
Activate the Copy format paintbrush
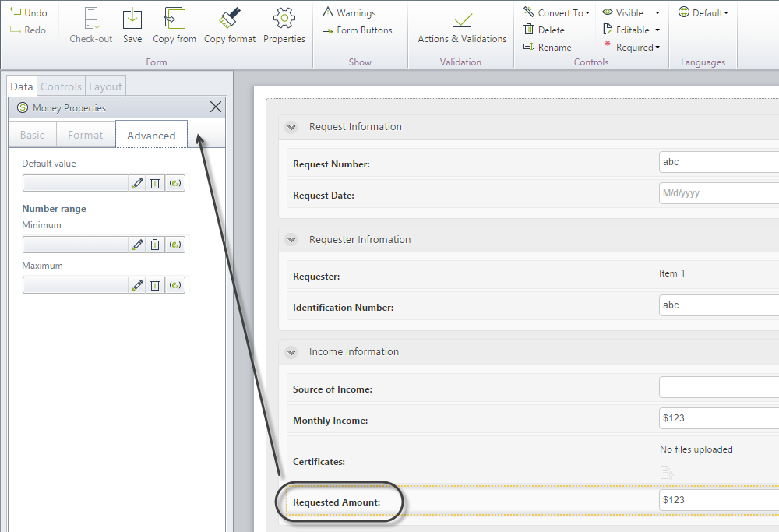(x=230, y=19)
